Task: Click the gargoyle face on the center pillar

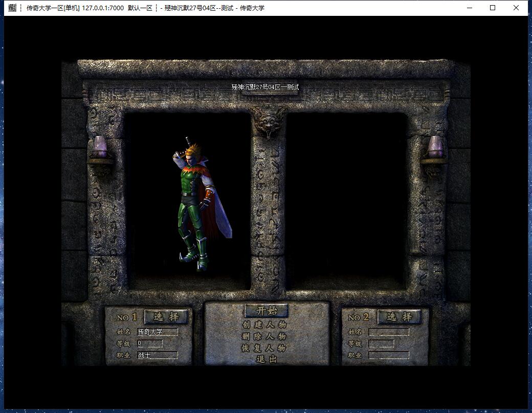Action: [x=269, y=122]
